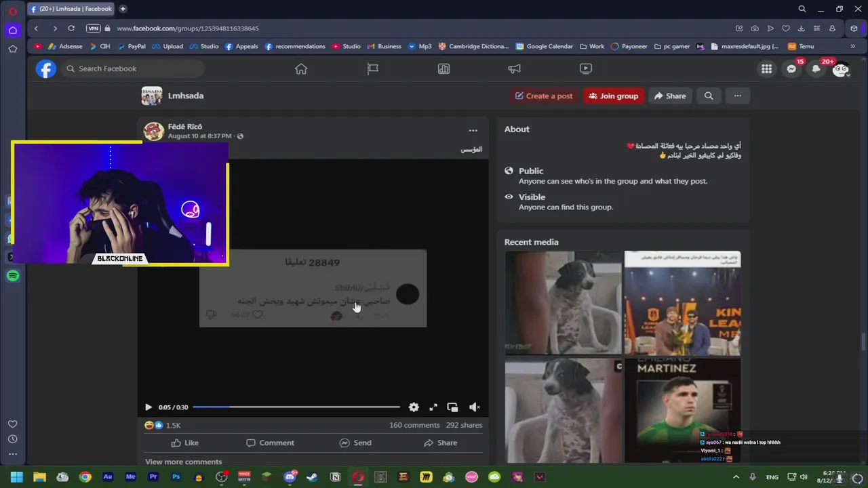
Task: Show more bookmarks chevron
Action: (x=852, y=46)
